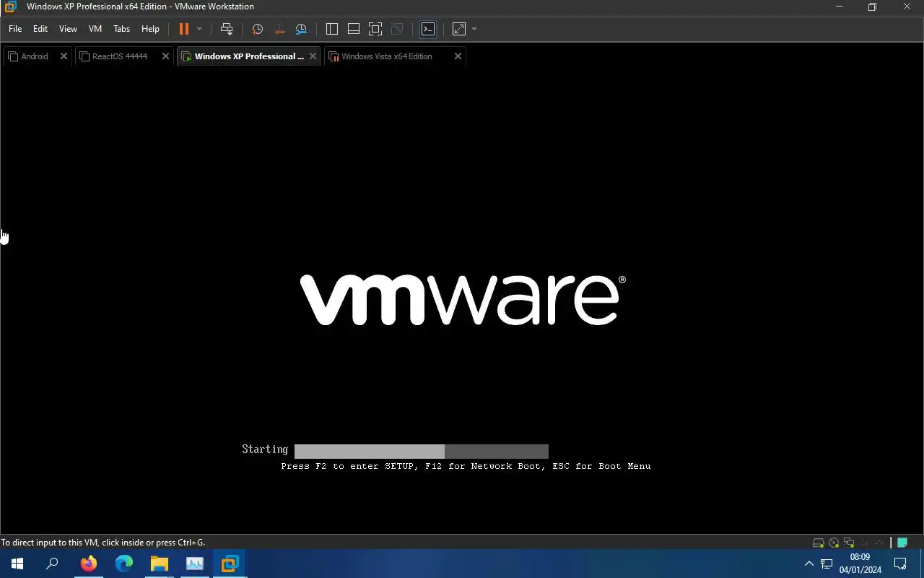Pause the virtual machine with the orange button

[x=183, y=29]
